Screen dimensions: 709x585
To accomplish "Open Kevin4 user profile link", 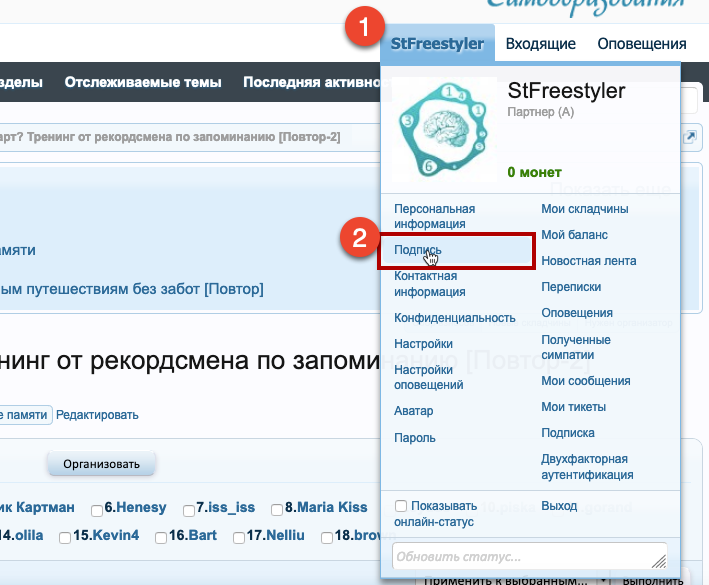I will tap(116, 535).
